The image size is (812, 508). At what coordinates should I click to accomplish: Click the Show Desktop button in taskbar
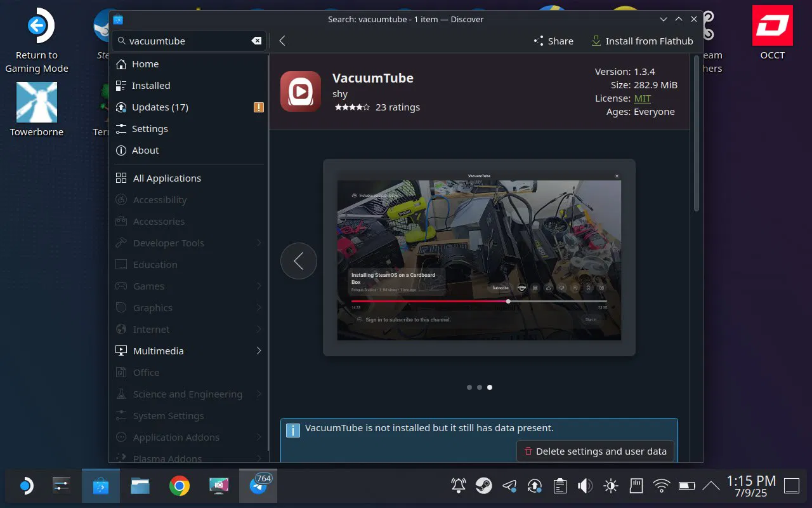(x=791, y=486)
